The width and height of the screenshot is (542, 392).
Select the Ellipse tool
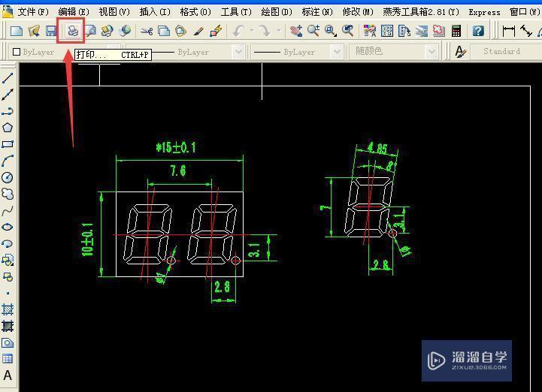point(8,228)
